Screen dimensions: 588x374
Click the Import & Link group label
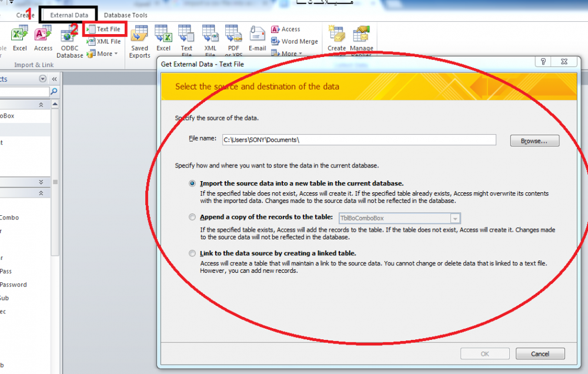pos(34,65)
